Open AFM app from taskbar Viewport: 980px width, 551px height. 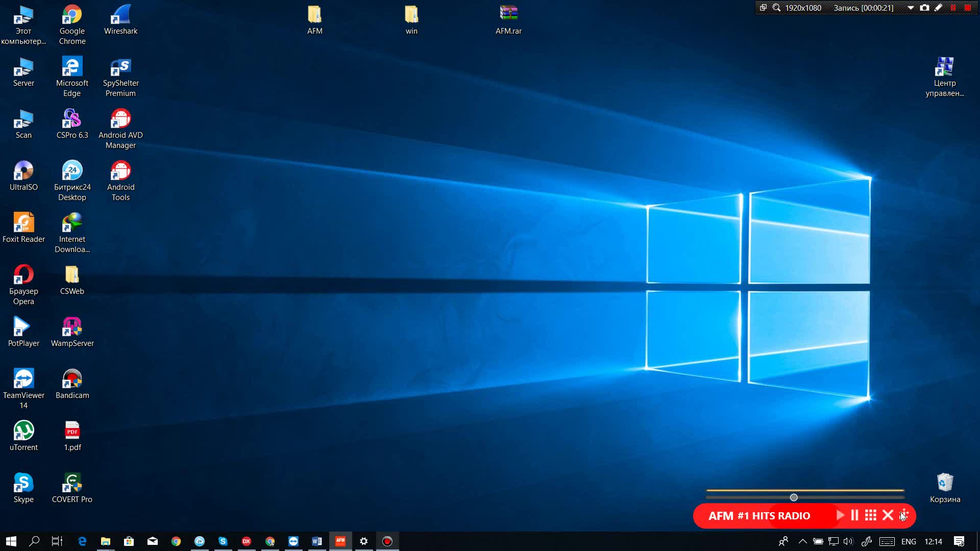point(340,541)
